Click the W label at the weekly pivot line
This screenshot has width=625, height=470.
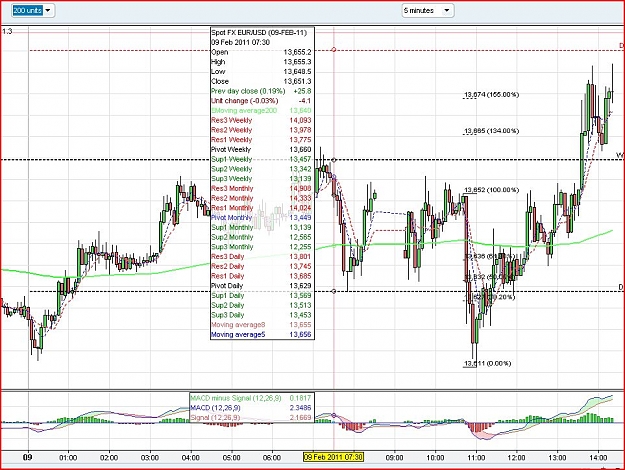(620, 155)
